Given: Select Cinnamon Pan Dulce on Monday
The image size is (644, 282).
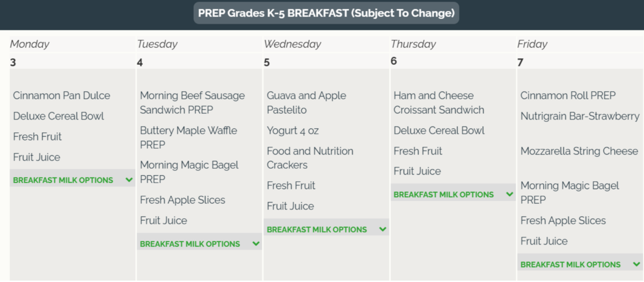Looking at the screenshot, I should [x=62, y=96].
